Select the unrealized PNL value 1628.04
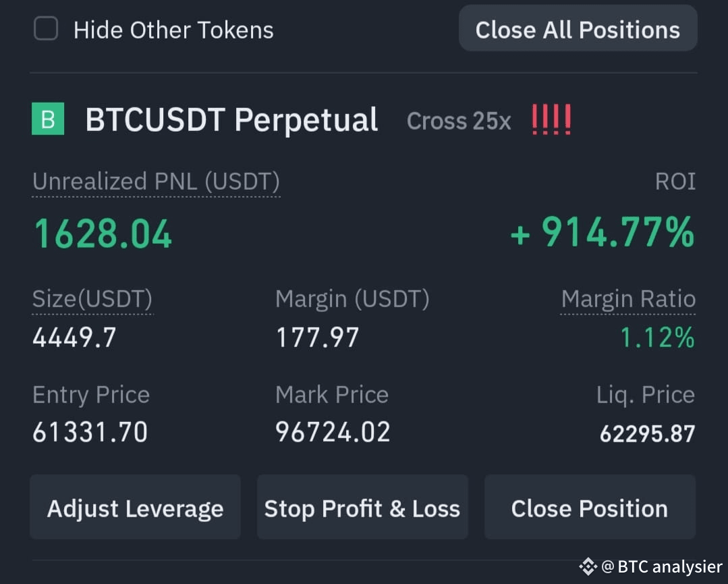Viewport: 728px width, 584px height. 102,233
